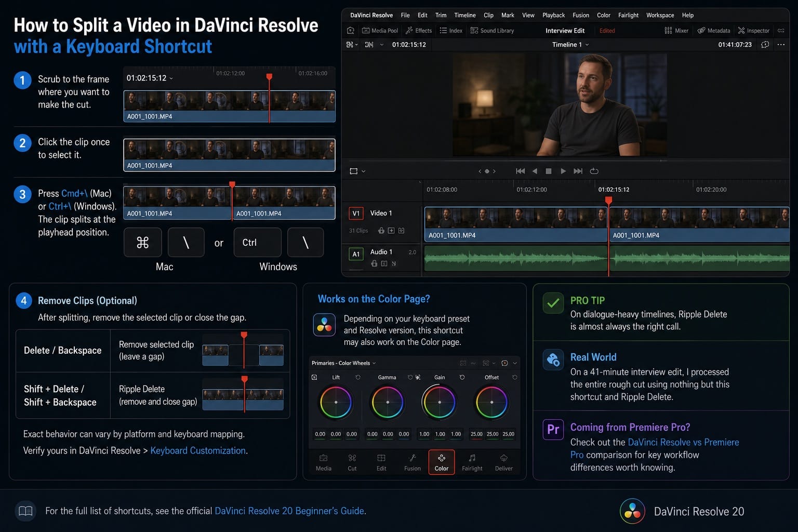Click the orange bubble icon in Color Wheels header

tap(504, 363)
